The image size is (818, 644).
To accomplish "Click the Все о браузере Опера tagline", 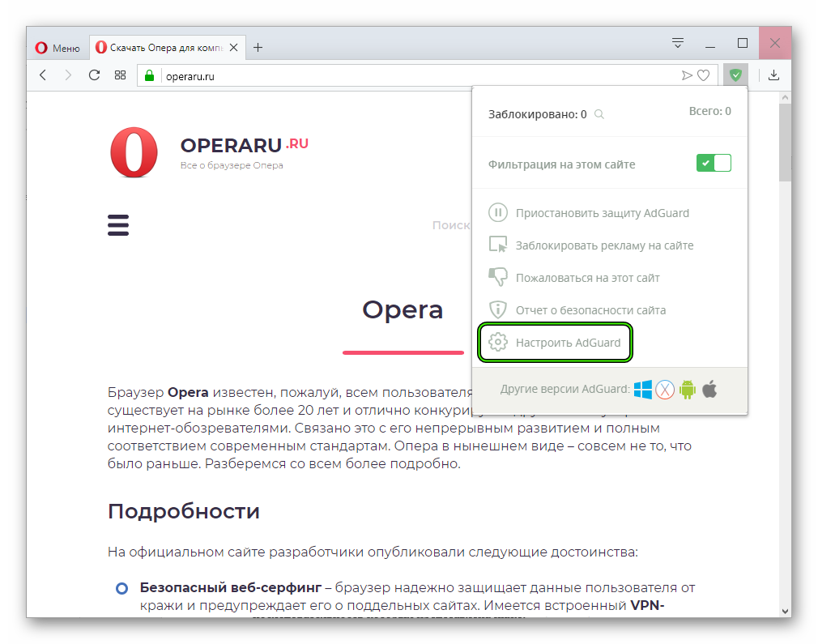I will (x=232, y=165).
